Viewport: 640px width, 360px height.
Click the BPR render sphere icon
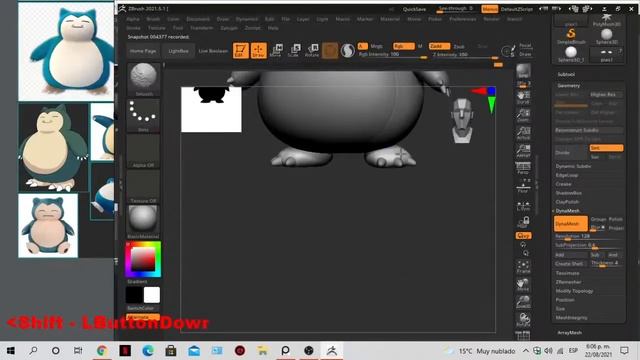tap(523, 72)
